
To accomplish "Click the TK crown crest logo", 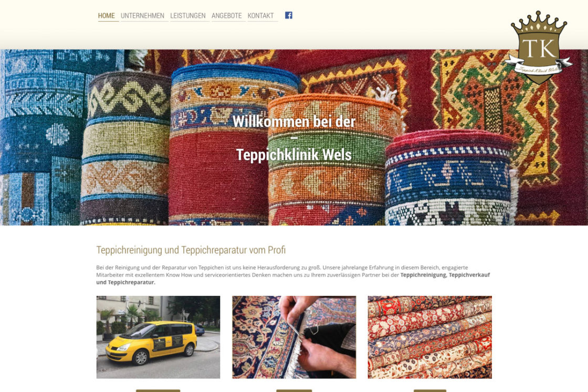I will tap(539, 47).
